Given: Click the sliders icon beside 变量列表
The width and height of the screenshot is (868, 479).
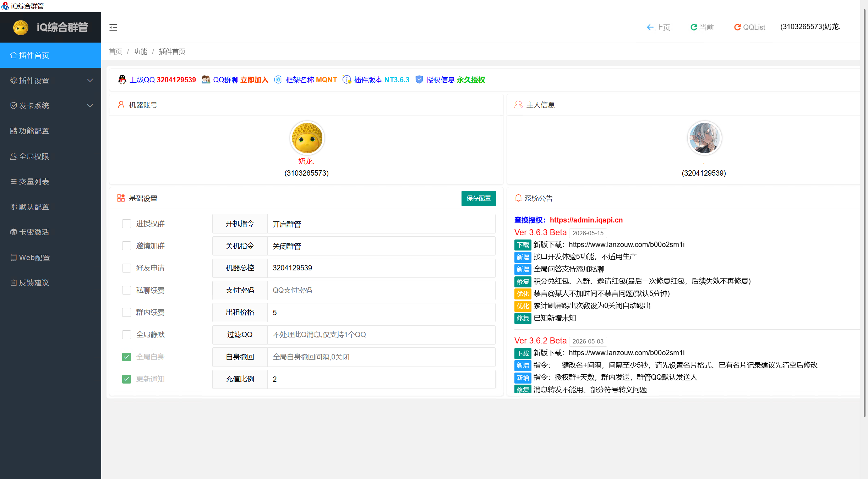Looking at the screenshot, I should tap(13, 181).
